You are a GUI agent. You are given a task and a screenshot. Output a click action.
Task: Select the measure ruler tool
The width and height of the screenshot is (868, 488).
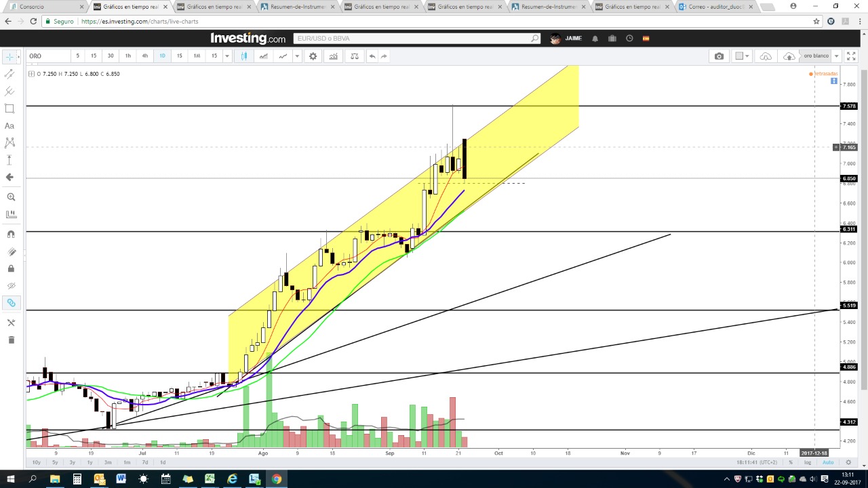point(11,214)
